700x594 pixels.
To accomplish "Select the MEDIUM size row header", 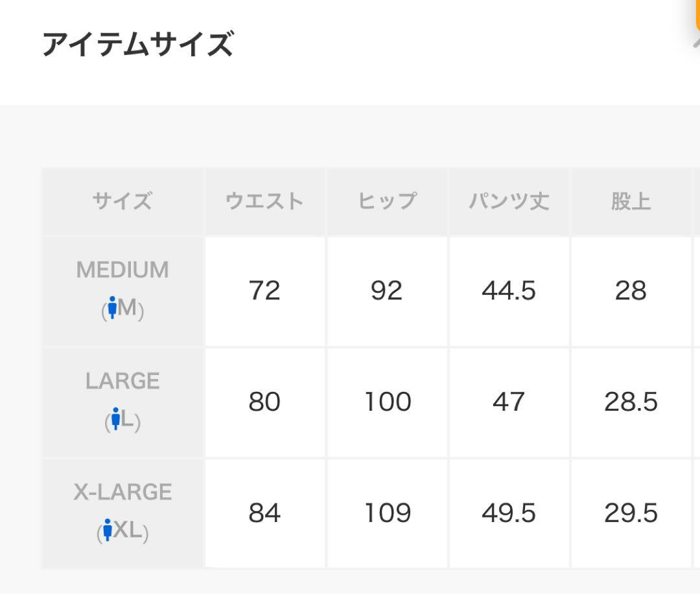I will coord(122,291).
